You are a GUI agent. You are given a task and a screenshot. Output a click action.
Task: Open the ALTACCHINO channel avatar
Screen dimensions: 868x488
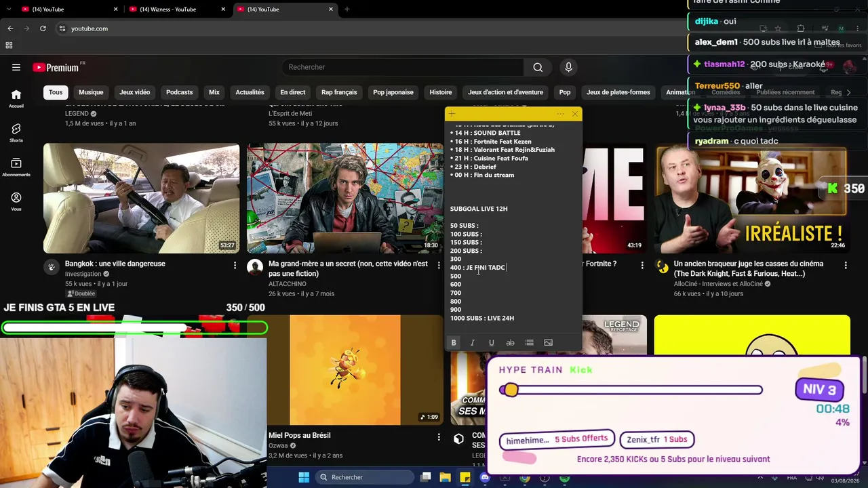(x=255, y=267)
